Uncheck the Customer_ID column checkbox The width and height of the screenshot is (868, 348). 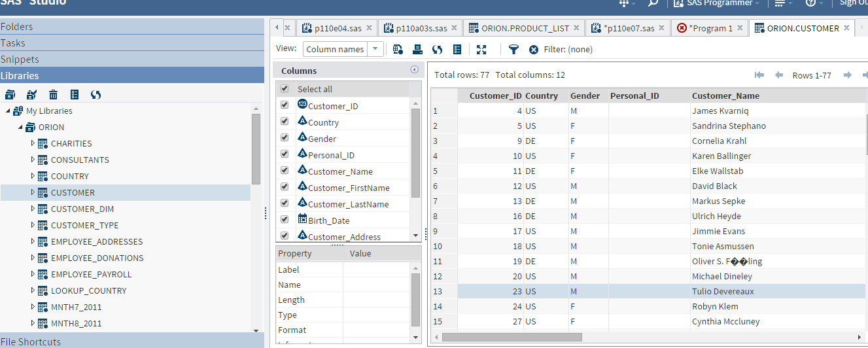click(x=285, y=105)
